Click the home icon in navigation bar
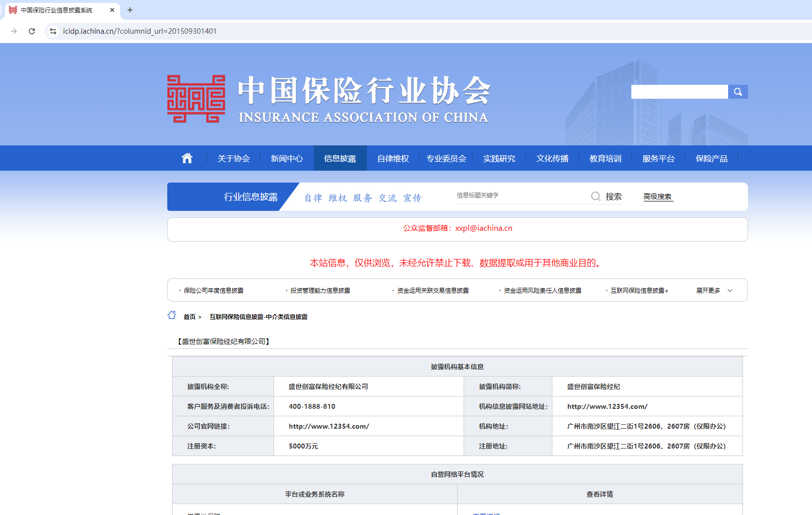Viewport: 812px width, 515px height. point(187,158)
